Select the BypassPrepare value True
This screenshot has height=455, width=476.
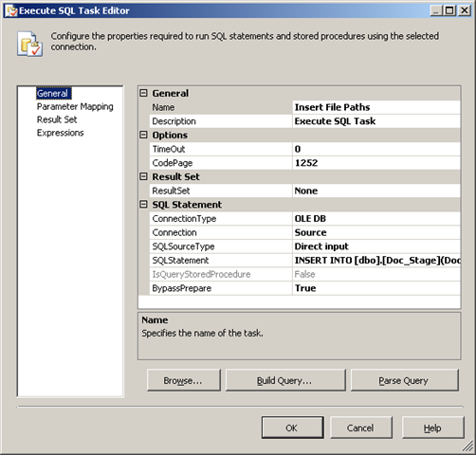(376, 288)
